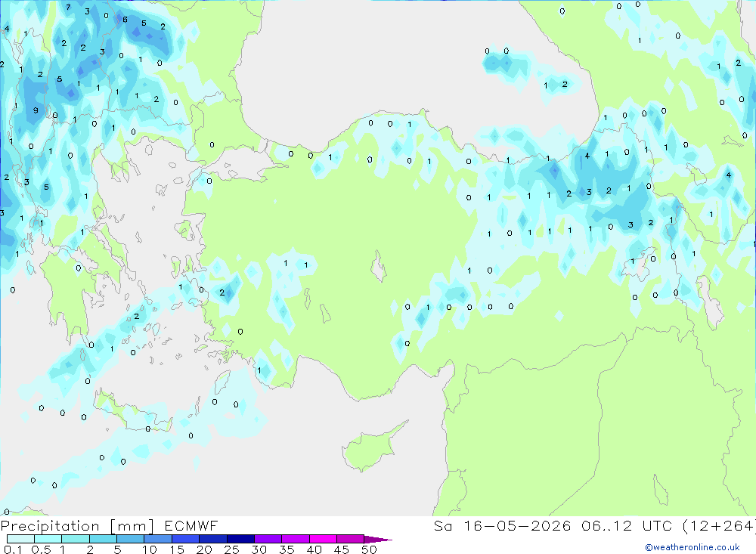The width and height of the screenshot is (756, 554).
Task: Click the "40" legend scale label
Action: tap(314, 549)
